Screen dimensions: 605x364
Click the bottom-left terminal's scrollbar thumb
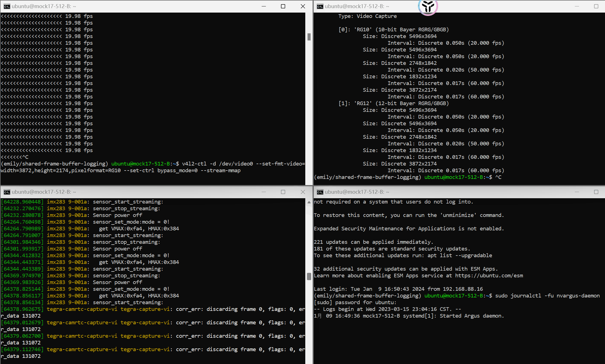309,276
